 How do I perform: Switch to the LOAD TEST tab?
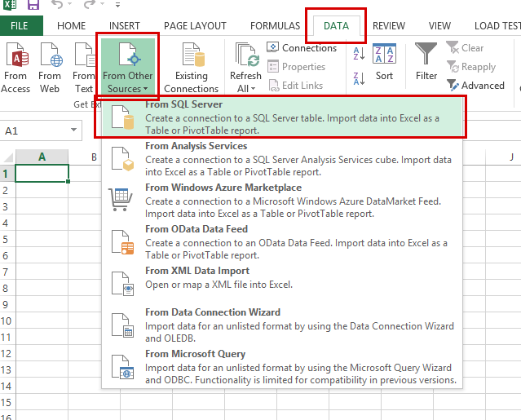(497, 25)
